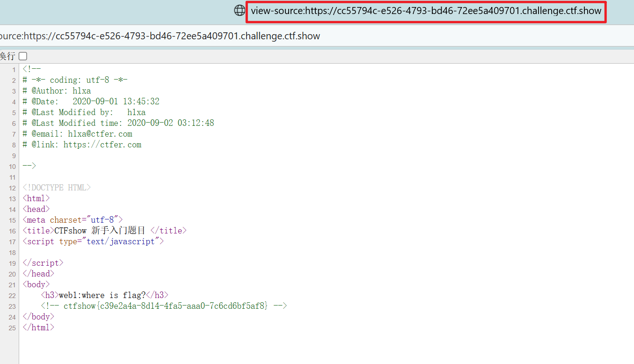Click the opening <body> tag
Screen dimensions: 634x364
(x=36, y=284)
